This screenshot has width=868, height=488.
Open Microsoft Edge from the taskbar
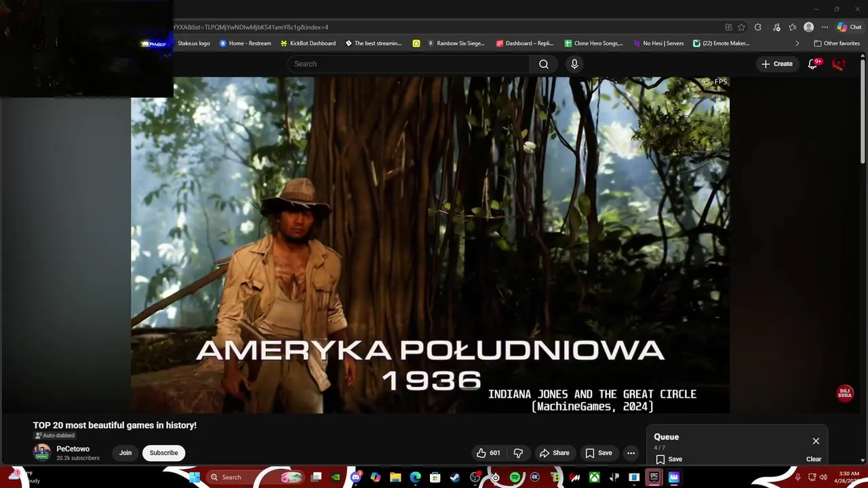pos(415,477)
